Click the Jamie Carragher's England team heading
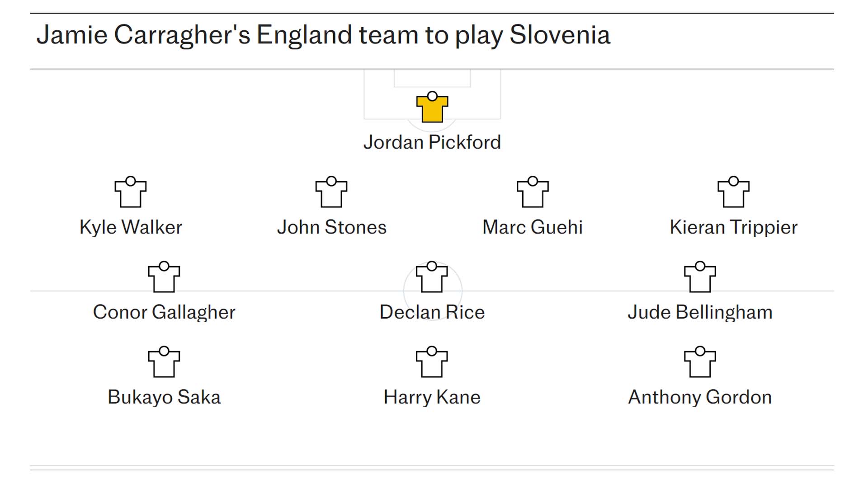The width and height of the screenshot is (868, 488). [x=323, y=35]
